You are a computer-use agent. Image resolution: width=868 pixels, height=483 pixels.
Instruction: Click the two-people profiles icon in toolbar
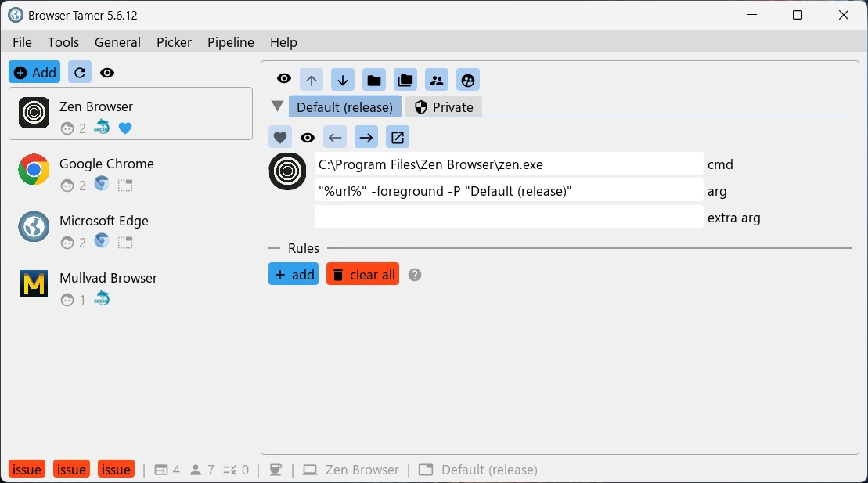[437, 81]
